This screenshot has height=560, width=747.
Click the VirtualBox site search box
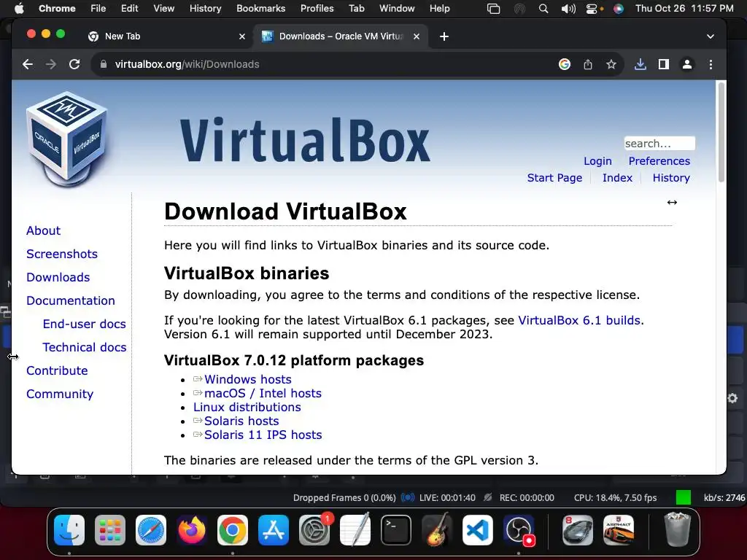pyautogui.click(x=659, y=144)
